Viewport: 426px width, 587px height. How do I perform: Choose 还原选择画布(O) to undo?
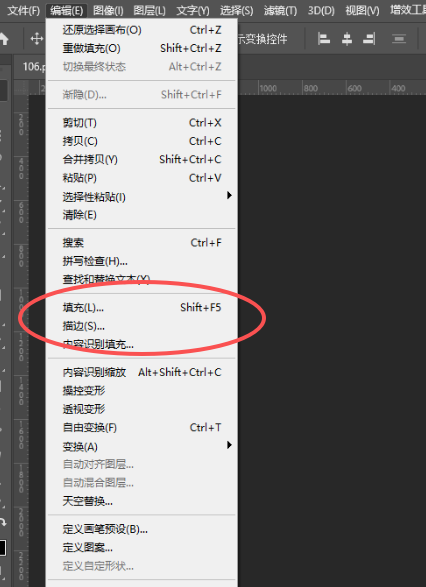[142, 30]
